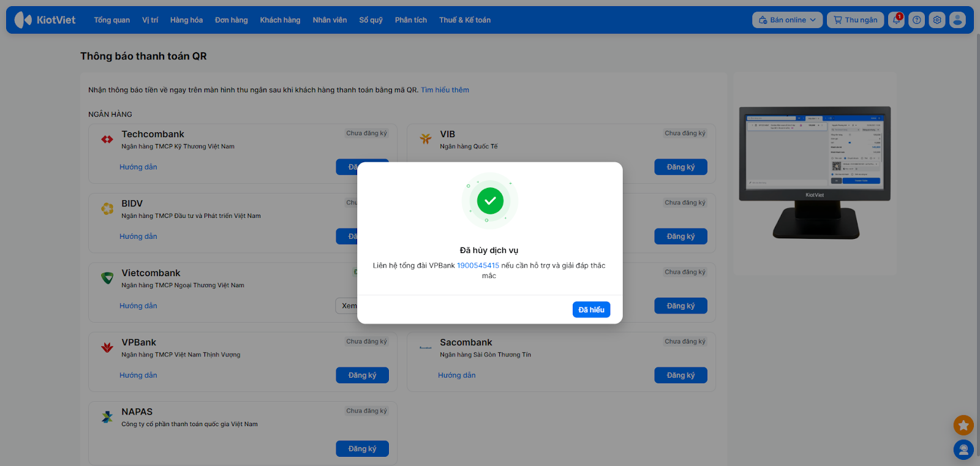The image size is (980, 466).
Task: Click the Thông báo thanh toán QR heading
Action: [143, 56]
